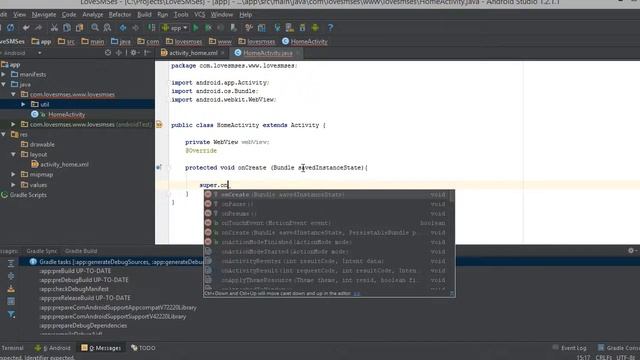Click the Cut scissors icon

tap(54, 28)
